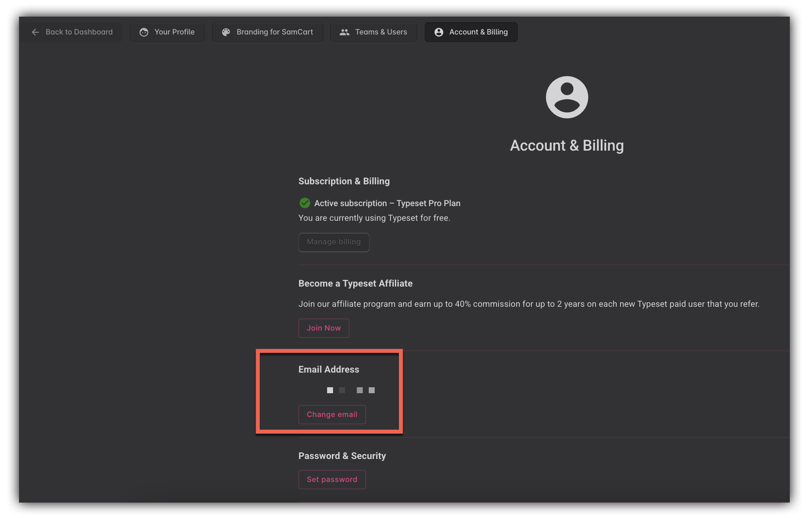This screenshot has width=812, height=524.
Task: Open the Teams & Users tab label
Action: [x=381, y=32]
